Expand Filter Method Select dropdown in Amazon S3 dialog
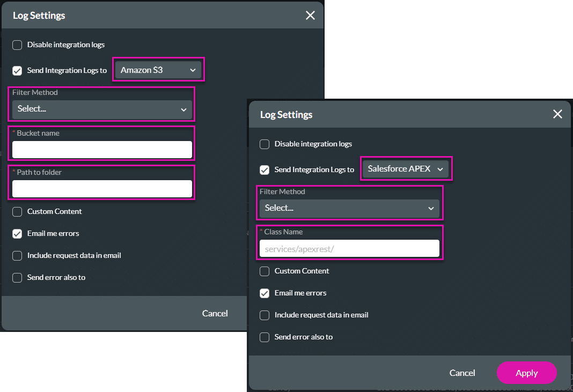Screen dimensions: 573x392 point(101,109)
